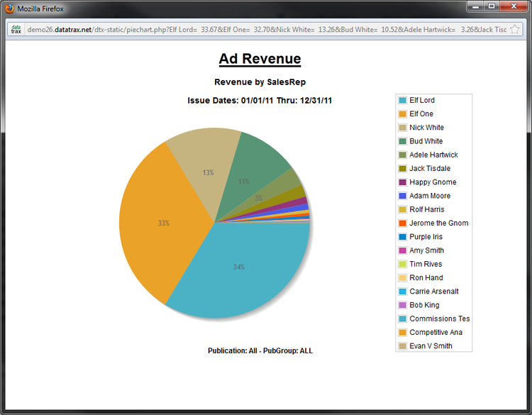This screenshot has height=415, width=532.
Task: Click the Jerome the Gnom legend swatch
Action: 402,223
